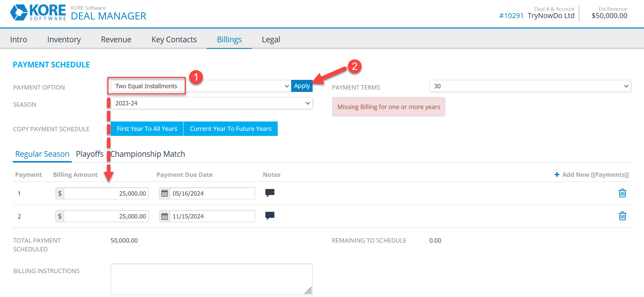Click the 0.00 remaining to schedule value
The height and width of the screenshot is (297, 644).
435,240
